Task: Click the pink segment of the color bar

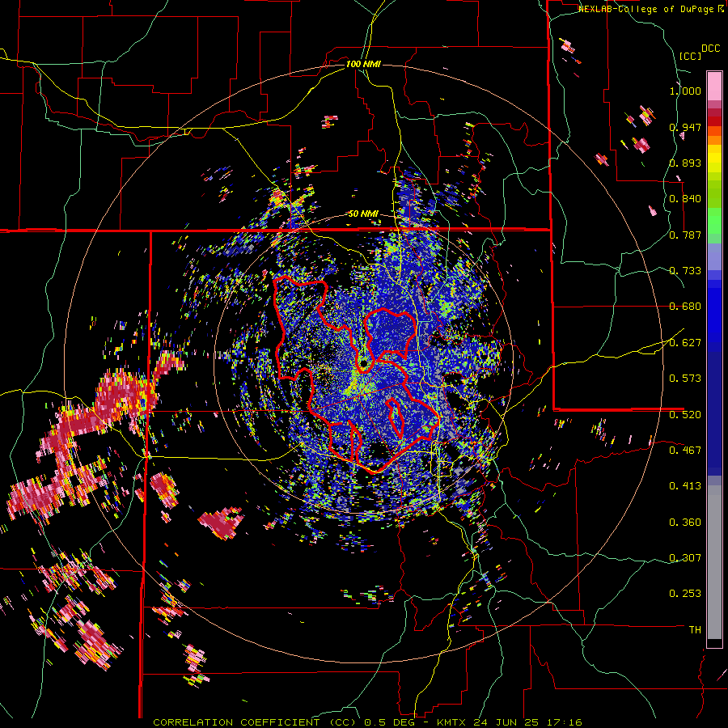Action: (714, 86)
